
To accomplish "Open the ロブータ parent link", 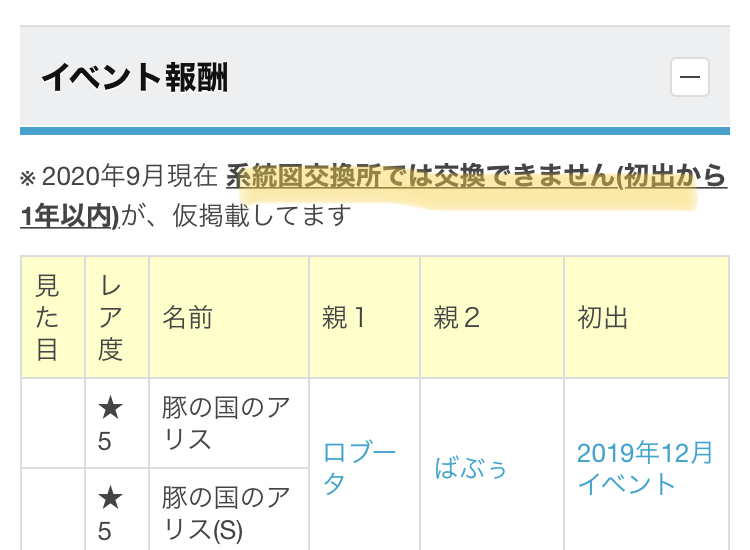I will pyautogui.click(x=359, y=468).
